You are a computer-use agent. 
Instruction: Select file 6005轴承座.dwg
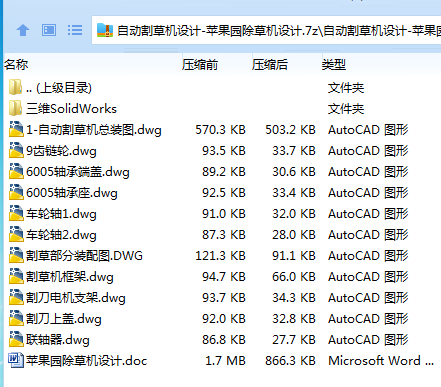(72, 193)
